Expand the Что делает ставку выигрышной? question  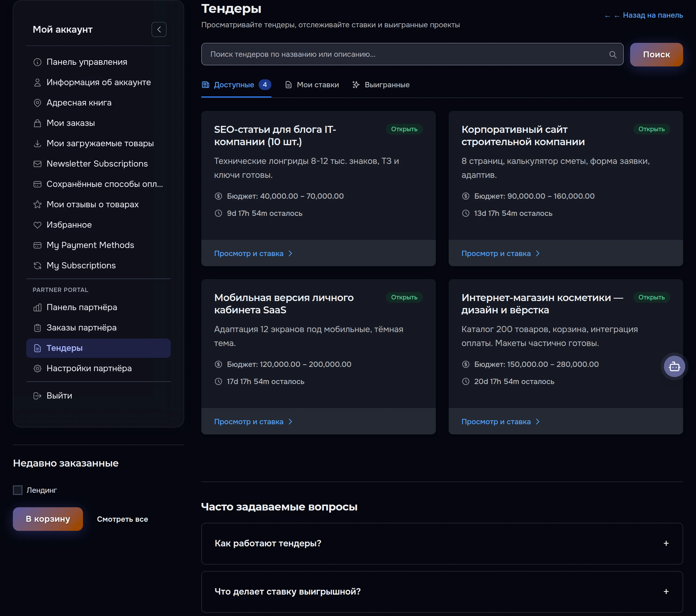pos(442,592)
